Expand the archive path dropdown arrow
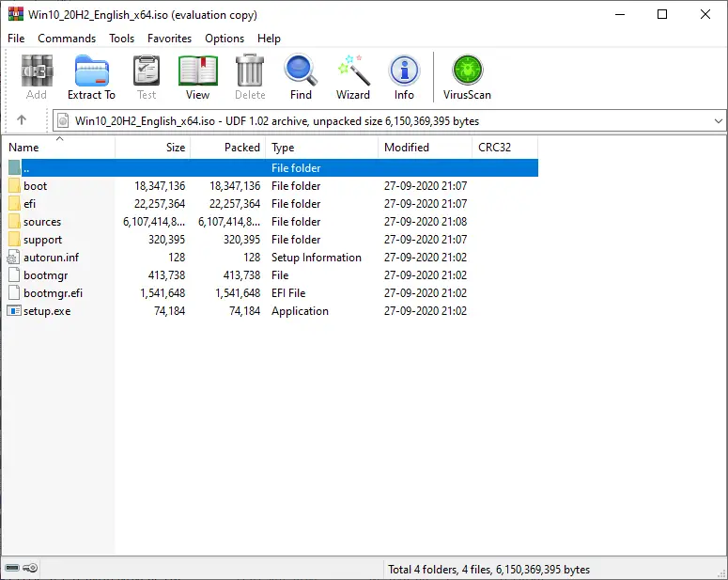Image resolution: width=728 pixels, height=580 pixels. pyautogui.click(x=719, y=121)
